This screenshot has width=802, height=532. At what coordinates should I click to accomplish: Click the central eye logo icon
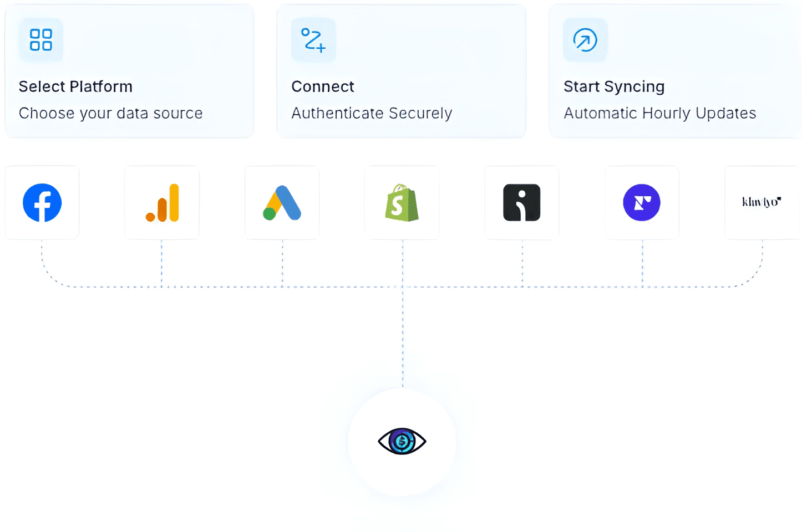pyautogui.click(x=402, y=442)
